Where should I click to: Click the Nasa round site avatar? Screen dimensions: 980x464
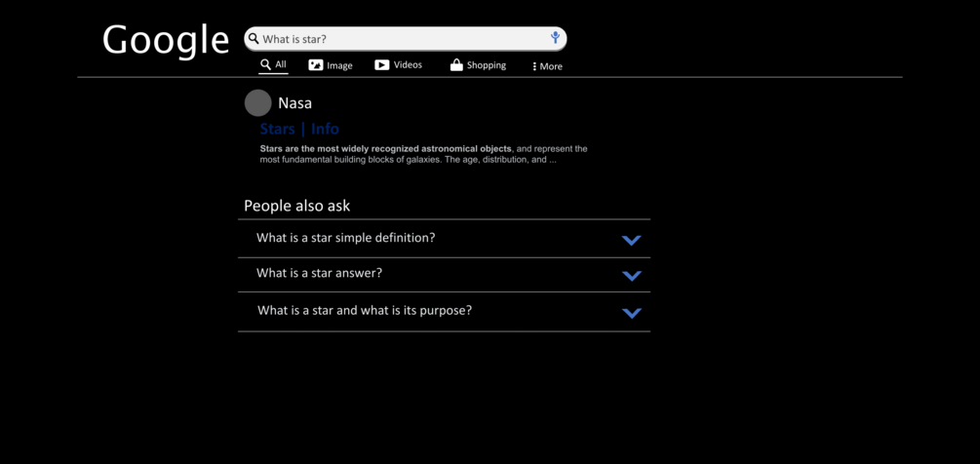257,102
